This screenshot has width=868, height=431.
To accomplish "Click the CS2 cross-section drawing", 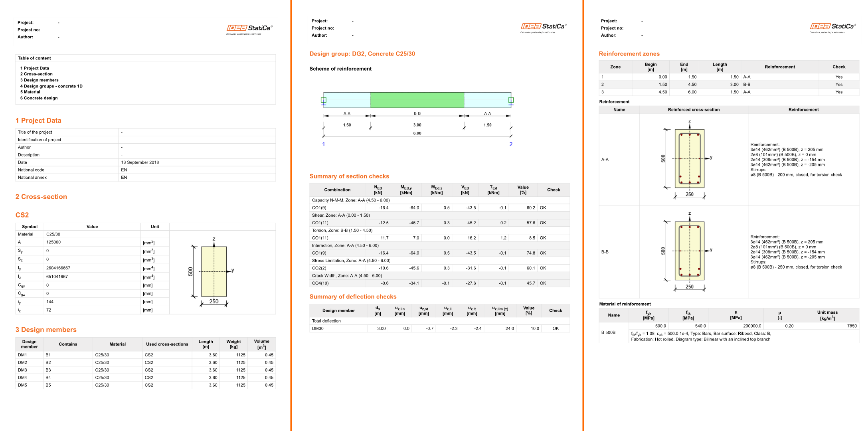I will [x=214, y=271].
